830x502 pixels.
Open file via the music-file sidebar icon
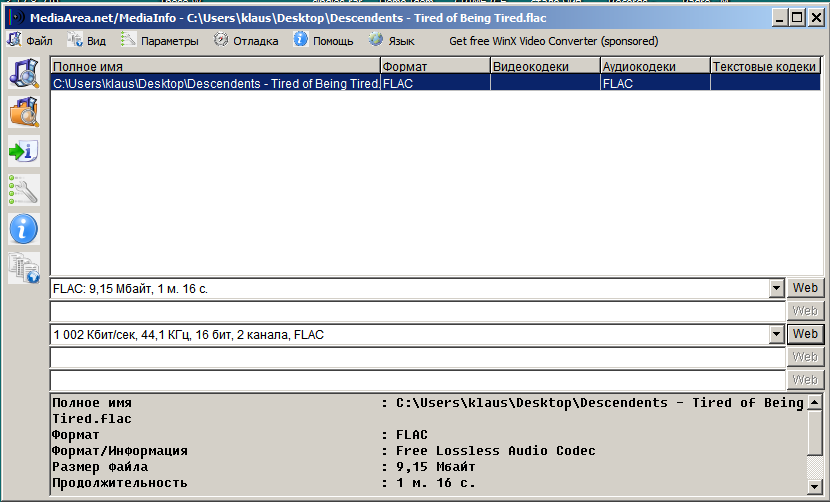point(24,74)
